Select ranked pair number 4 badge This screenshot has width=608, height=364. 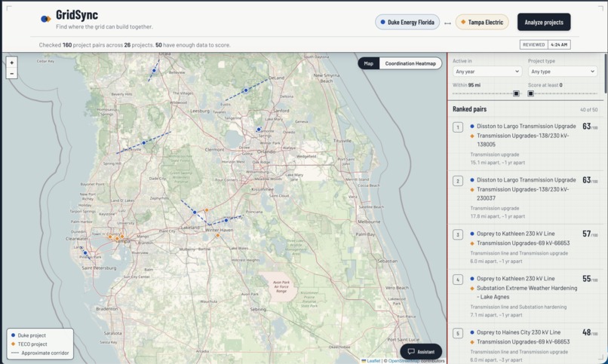pyautogui.click(x=458, y=279)
